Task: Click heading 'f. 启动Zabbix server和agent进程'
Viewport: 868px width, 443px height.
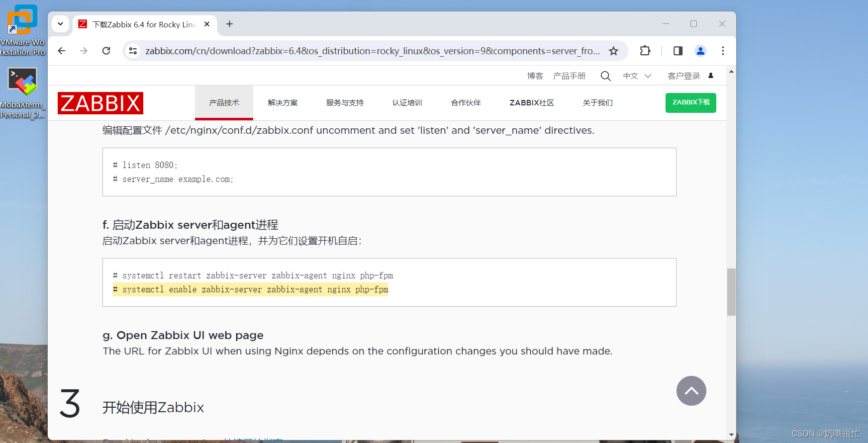Action: point(190,225)
